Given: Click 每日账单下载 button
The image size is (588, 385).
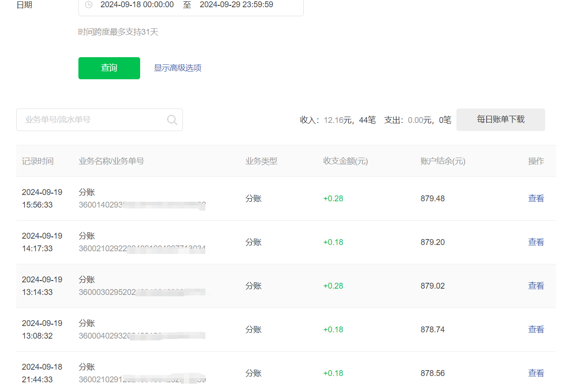Looking at the screenshot, I should coord(501,120).
